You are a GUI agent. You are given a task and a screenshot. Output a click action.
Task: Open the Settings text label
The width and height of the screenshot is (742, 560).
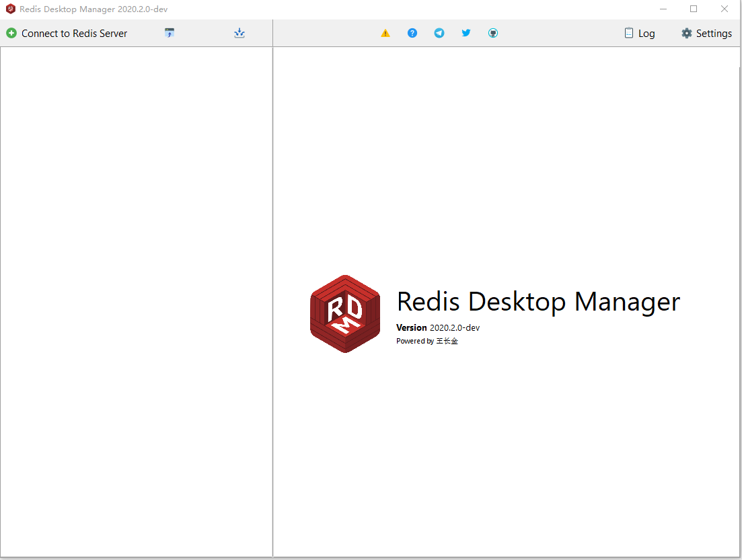714,34
